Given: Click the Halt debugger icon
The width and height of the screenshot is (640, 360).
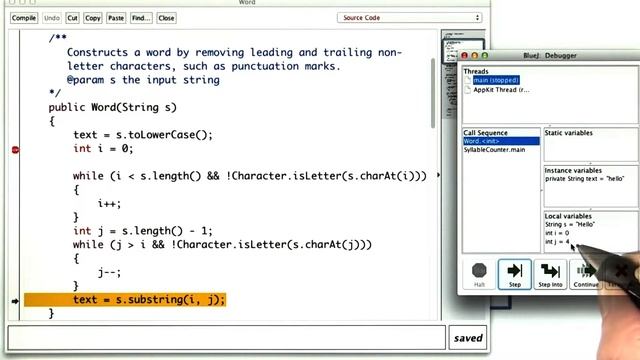Looking at the screenshot, I should [479, 274].
